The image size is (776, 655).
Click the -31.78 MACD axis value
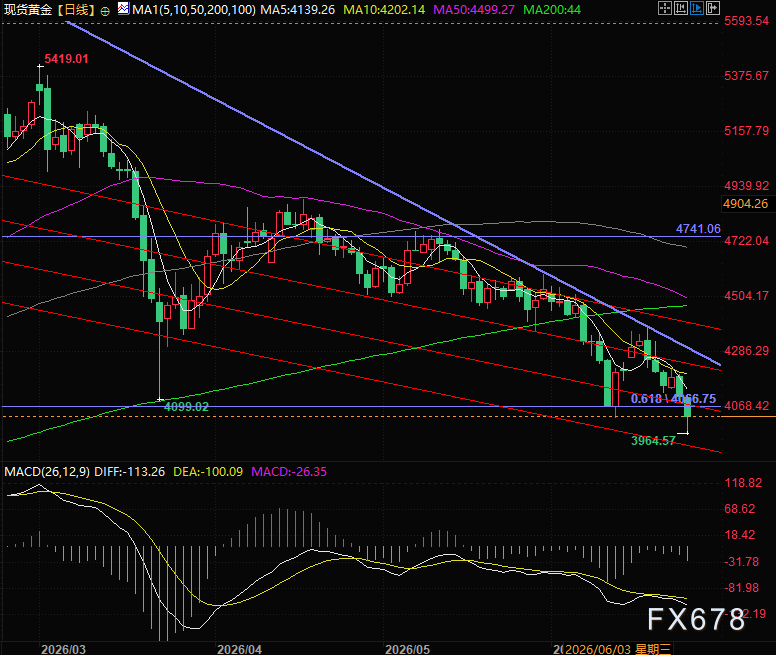(741, 561)
